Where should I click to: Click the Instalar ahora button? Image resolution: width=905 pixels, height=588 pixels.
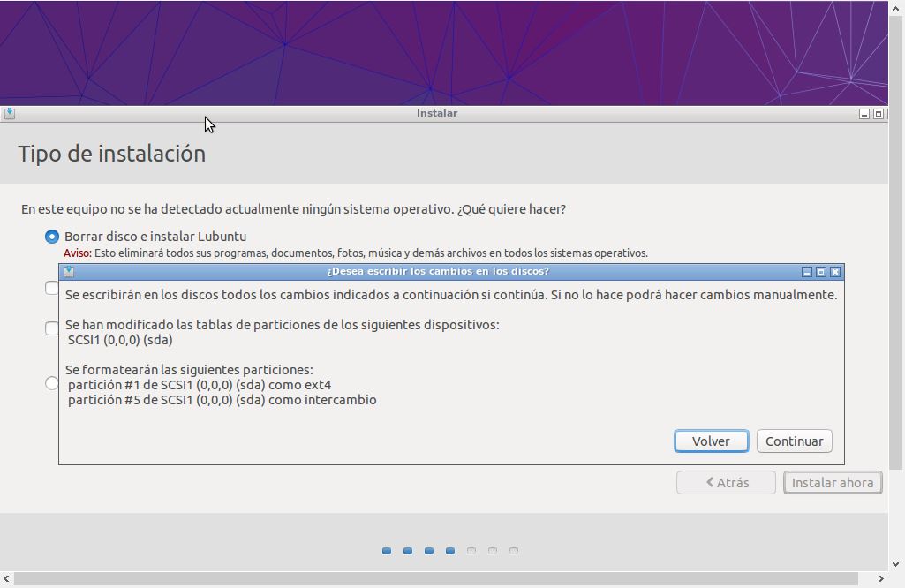click(832, 483)
